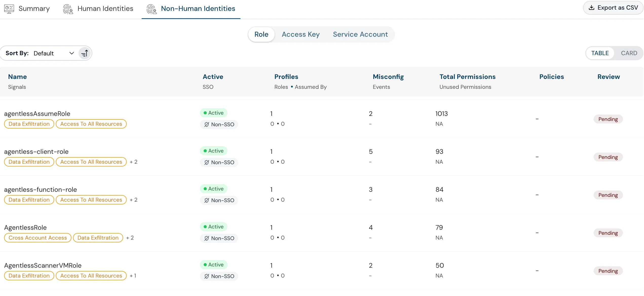Viewport: 644px width, 296px height.
Task: Switch the view to CARD
Action: point(629,53)
